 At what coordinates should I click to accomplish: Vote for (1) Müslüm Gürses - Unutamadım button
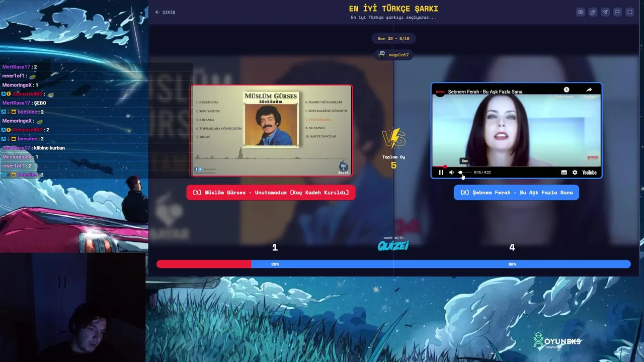(271, 193)
